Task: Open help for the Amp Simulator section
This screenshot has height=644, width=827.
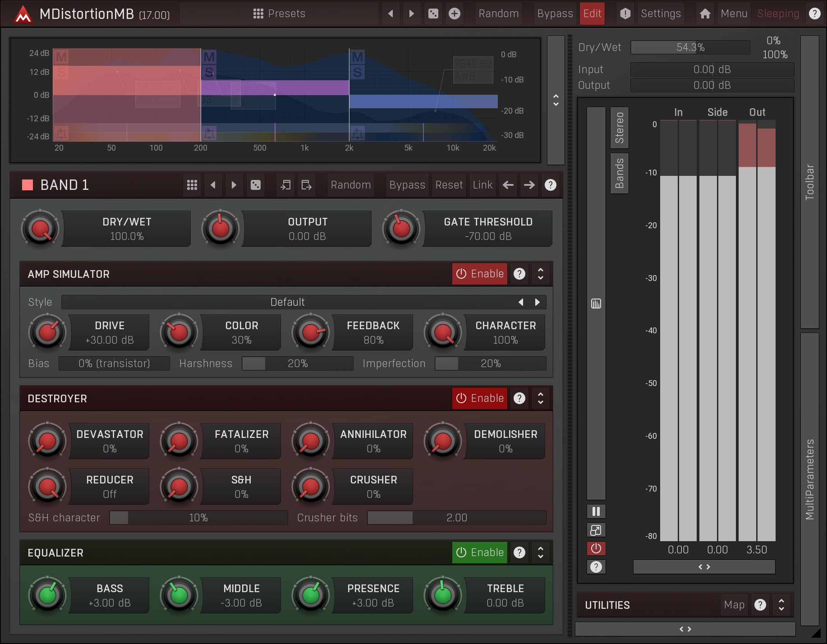Action: click(x=519, y=274)
